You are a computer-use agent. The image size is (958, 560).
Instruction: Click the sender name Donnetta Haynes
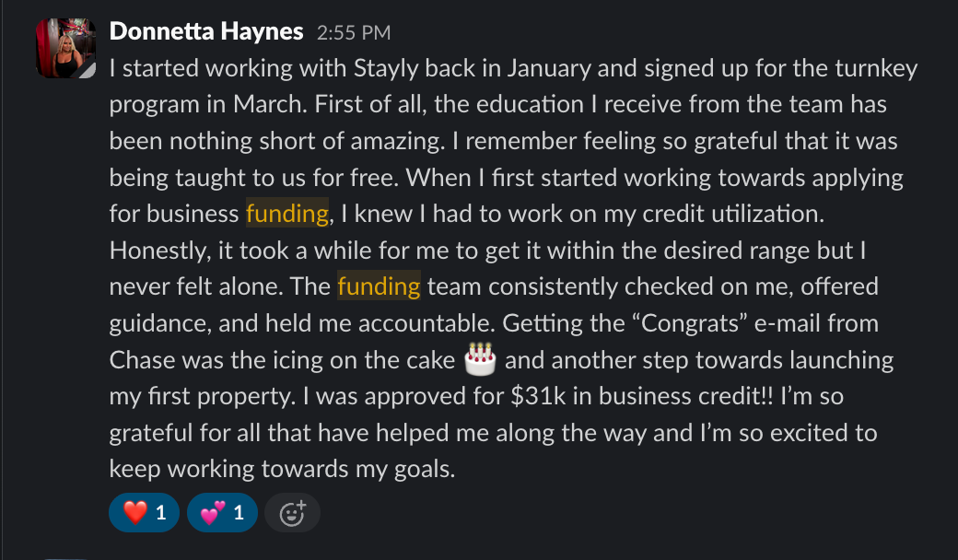click(x=206, y=32)
